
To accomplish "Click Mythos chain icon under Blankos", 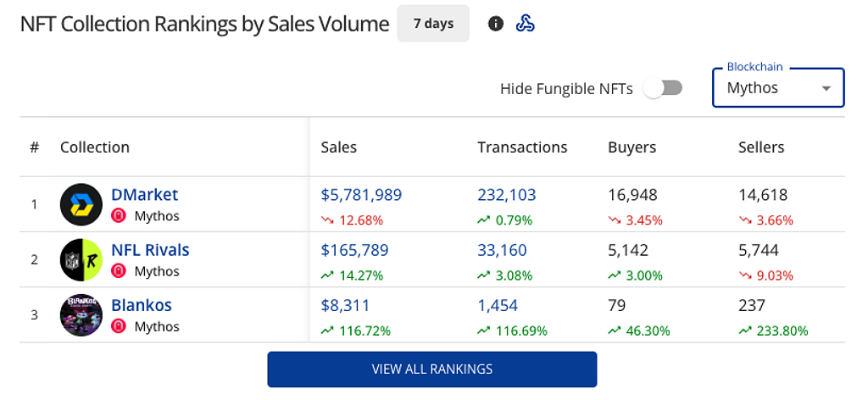I will click(x=120, y=326).
